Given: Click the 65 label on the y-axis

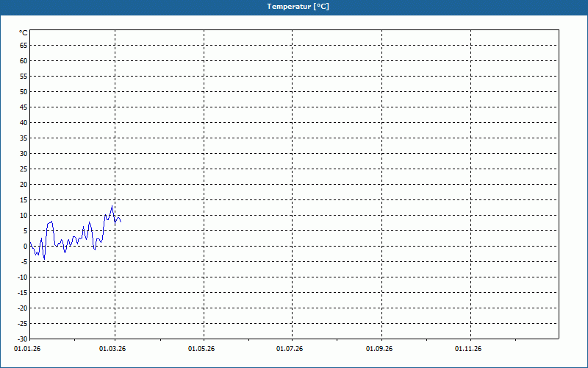Looking at the screenshot, I should [x=23, y=45].
